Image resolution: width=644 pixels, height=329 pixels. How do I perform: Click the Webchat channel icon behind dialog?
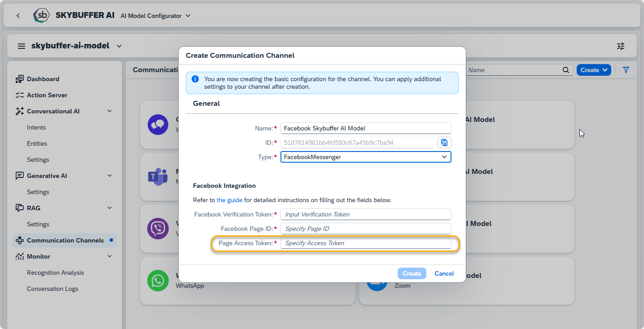(x=158, y=125)
